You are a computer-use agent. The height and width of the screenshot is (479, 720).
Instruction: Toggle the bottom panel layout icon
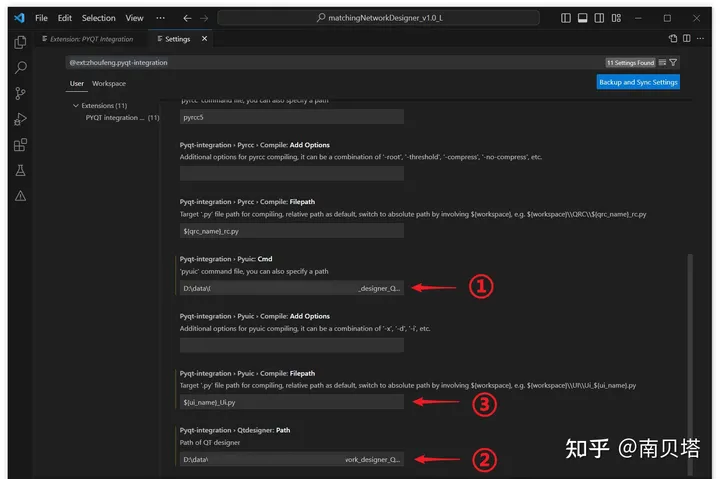(x=582, y=18)
